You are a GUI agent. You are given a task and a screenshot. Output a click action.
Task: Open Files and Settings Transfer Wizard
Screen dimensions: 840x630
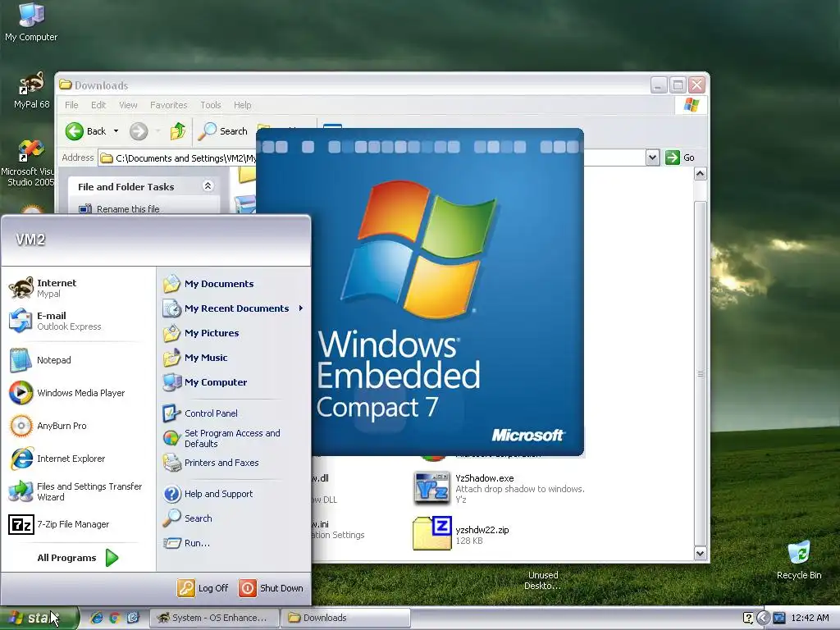(x=75, y=491)
